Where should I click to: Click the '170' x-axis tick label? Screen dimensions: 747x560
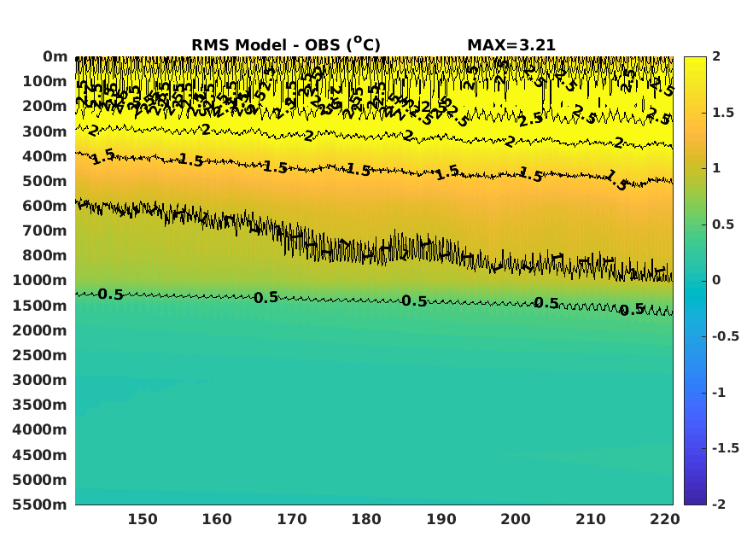(x=292, y=519)
